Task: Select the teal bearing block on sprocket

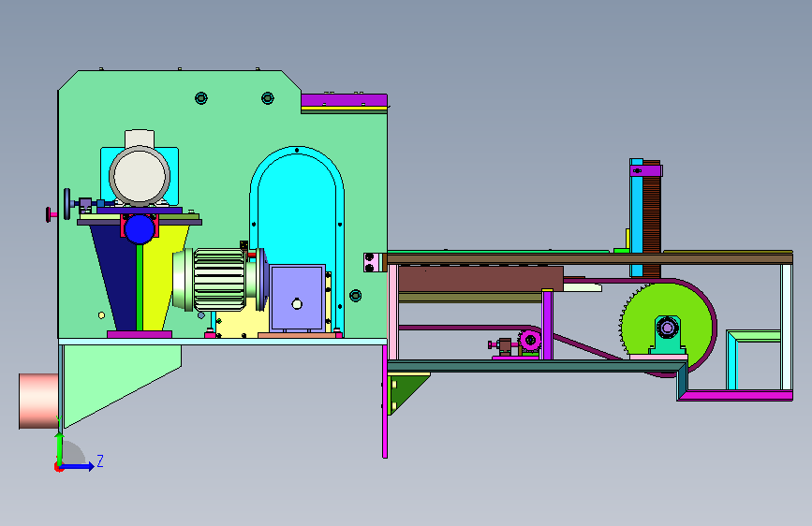Action: click(x=668, y=335)
